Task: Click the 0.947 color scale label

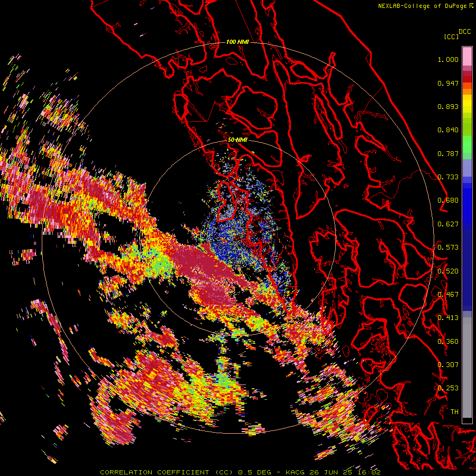Action: click(448, 83)
